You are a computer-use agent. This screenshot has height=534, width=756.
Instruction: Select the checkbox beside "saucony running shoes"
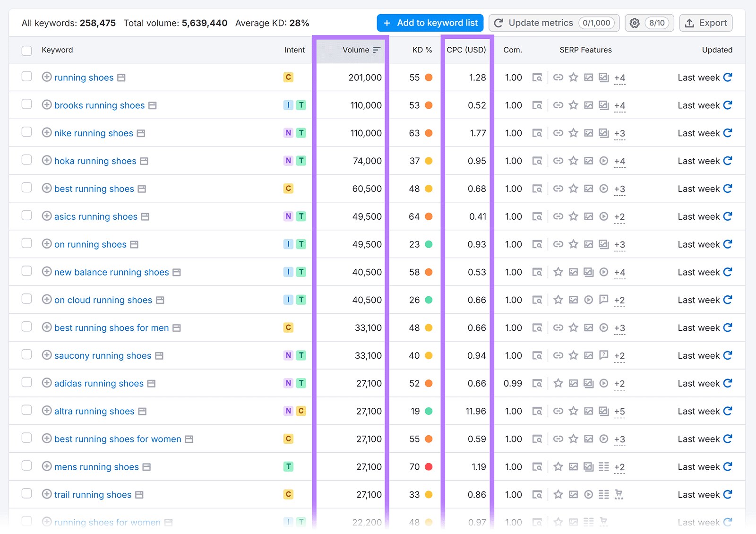coord(26,355)
